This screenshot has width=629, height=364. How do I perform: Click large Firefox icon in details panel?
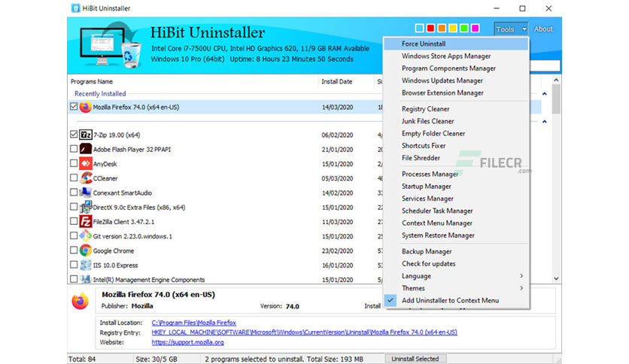81,301
